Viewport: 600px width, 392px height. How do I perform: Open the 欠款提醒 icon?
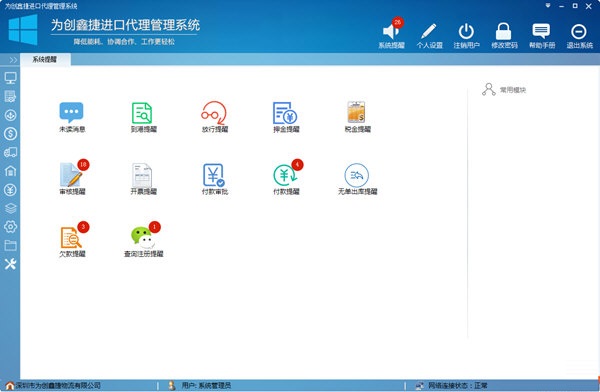coord(71,237)
